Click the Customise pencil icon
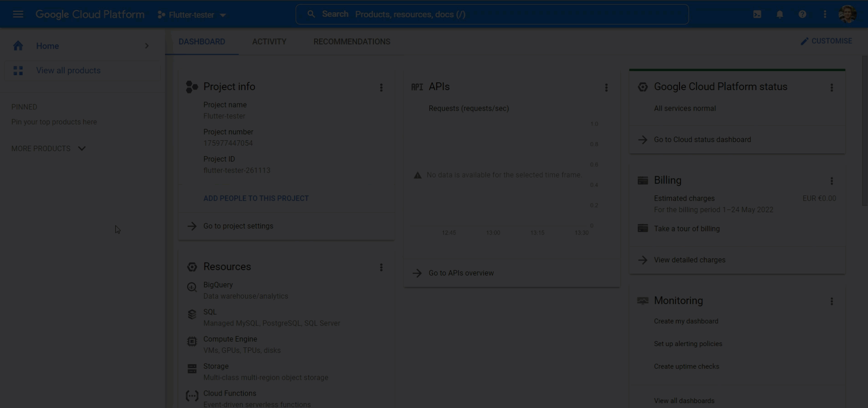The height and width of the screenshot is (408, 868). coord(805,41)
